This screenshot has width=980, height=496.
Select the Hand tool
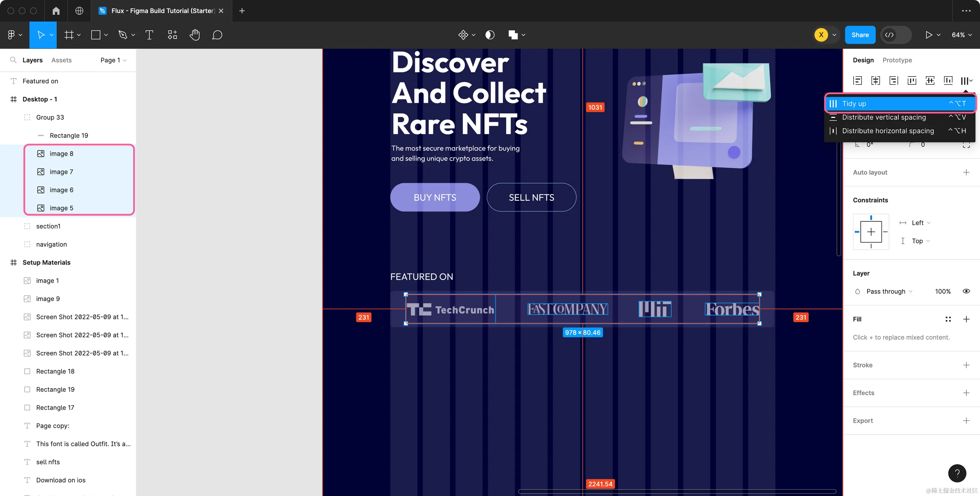(194, 35)
